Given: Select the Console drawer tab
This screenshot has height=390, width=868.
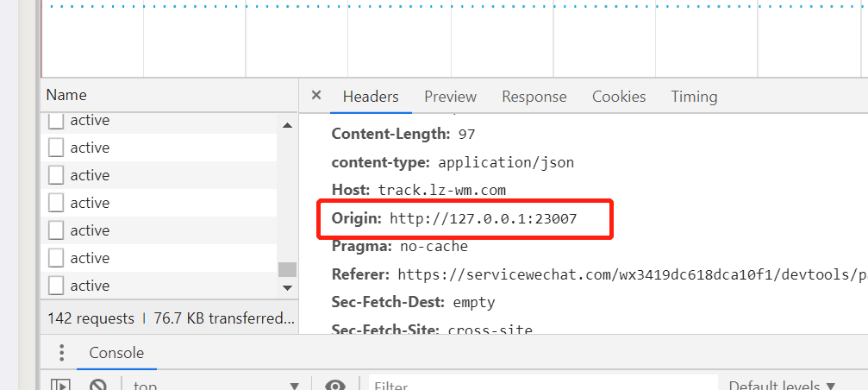Looking at the screenshot, I should (116, 353).
